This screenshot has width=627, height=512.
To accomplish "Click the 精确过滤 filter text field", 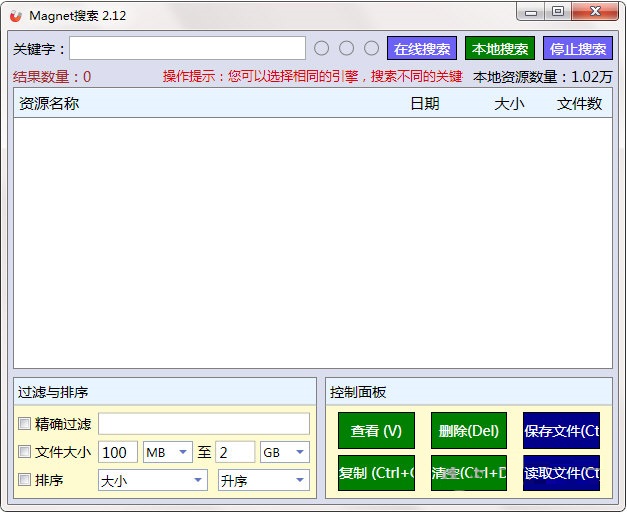I will [x=204, y=424].
